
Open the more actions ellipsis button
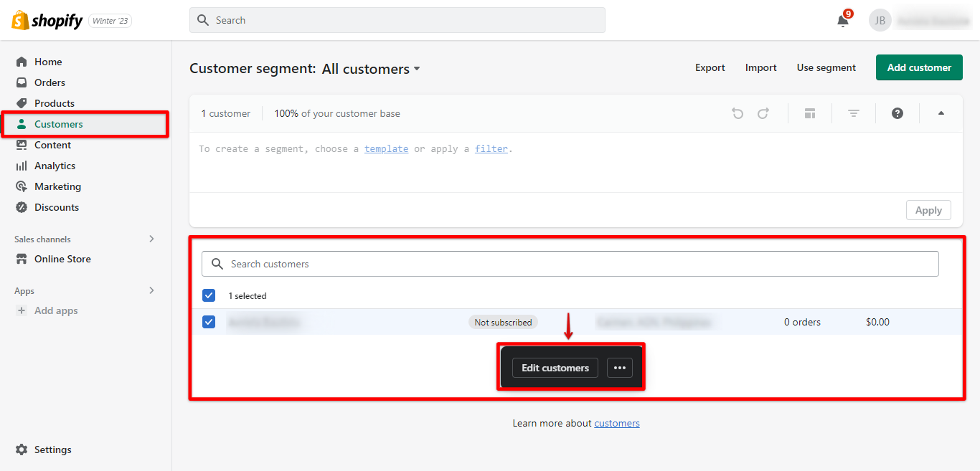[x=620, y=368]
